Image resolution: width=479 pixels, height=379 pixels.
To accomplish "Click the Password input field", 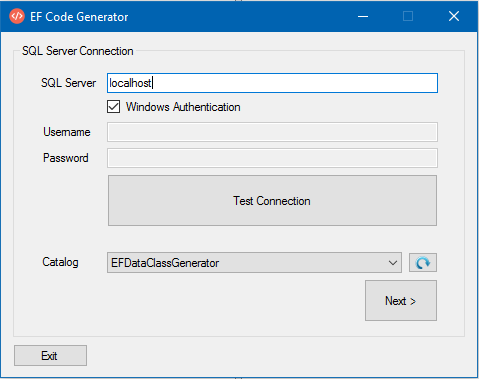I will (272, 158).
